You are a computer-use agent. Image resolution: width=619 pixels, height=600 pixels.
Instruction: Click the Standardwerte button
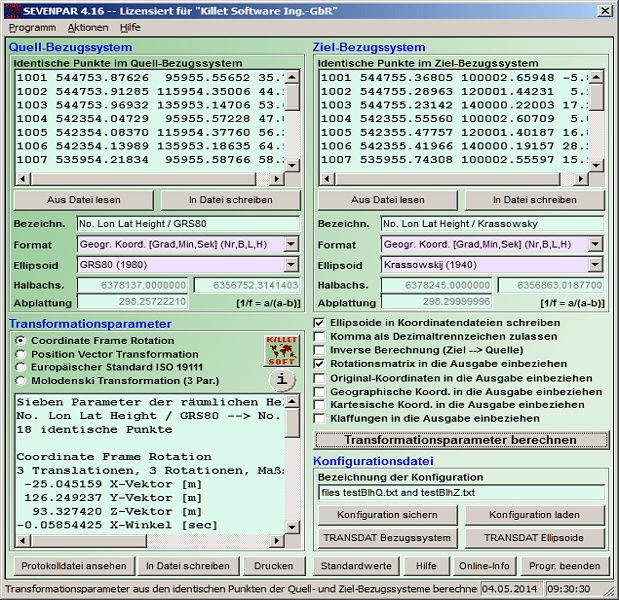356,566
